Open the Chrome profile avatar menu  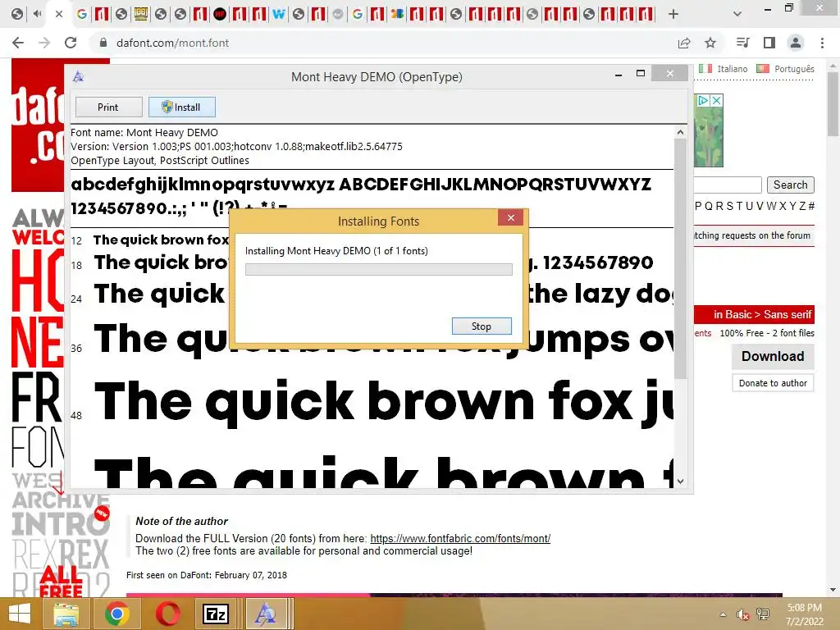click(x=796, y=43)
